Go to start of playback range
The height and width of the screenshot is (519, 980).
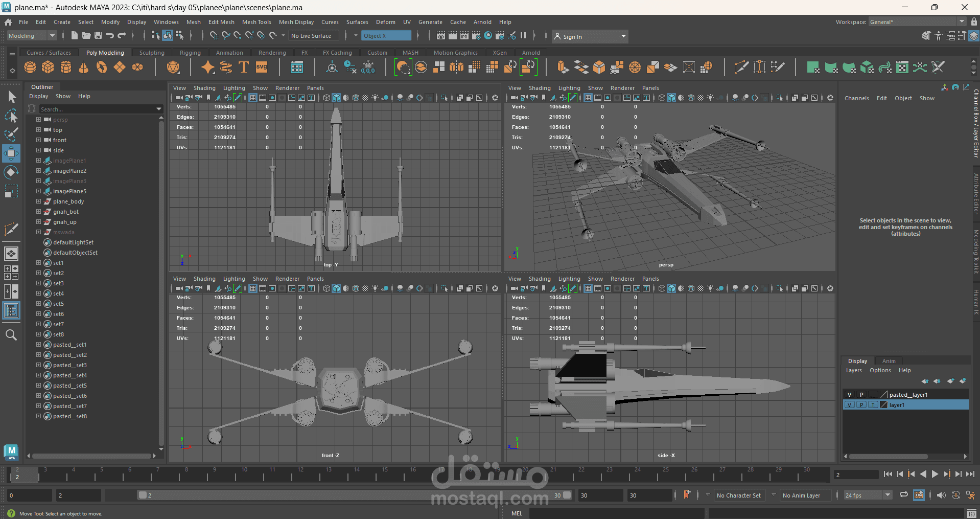888,474
